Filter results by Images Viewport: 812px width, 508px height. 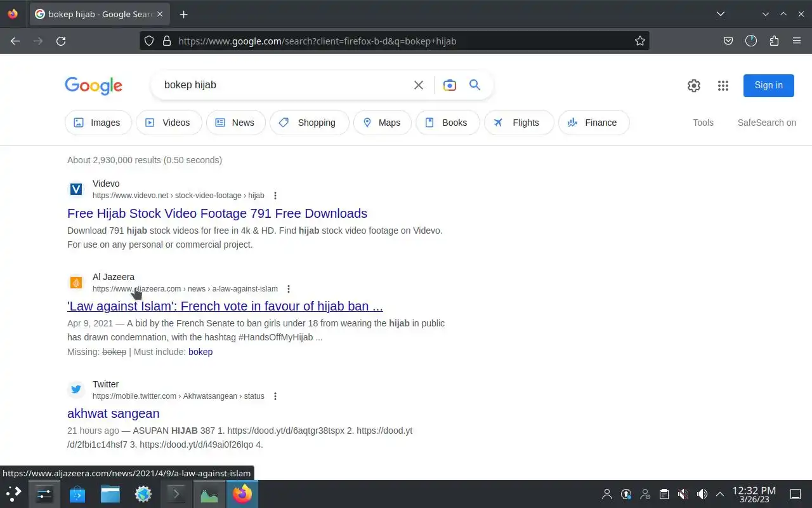click(x=98, y=123)
